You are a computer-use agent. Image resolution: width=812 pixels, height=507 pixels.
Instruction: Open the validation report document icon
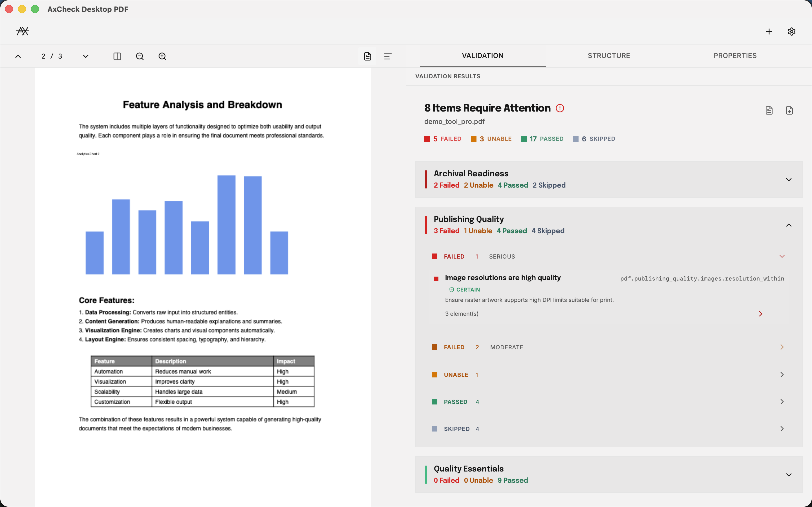coord(769,110)
